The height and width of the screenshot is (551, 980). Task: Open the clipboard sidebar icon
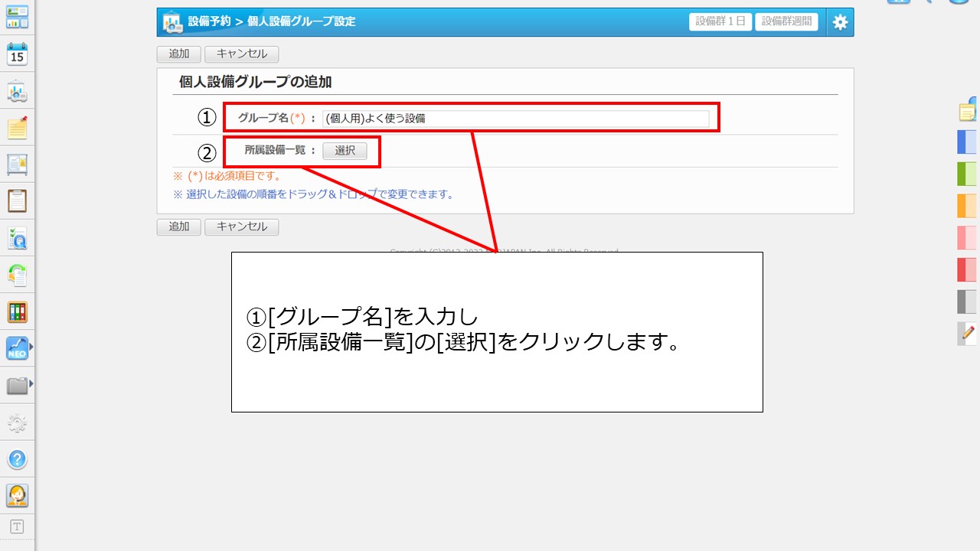[17, 201]
